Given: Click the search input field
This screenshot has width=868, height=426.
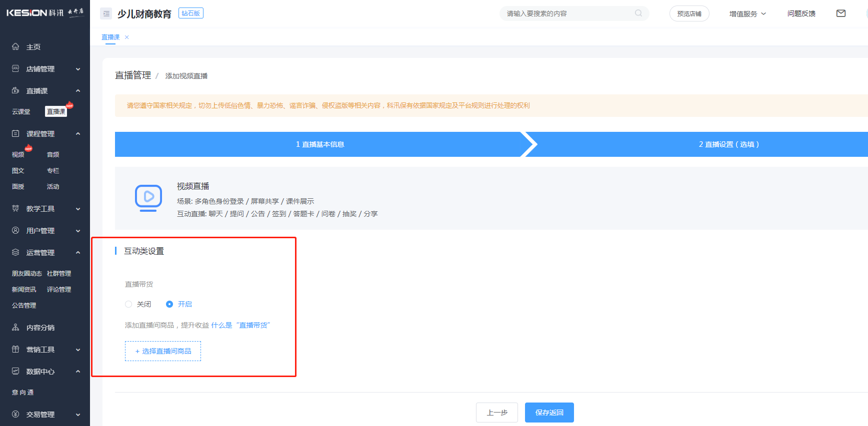Looking at the screenshot, I should [x=567, y=13].
